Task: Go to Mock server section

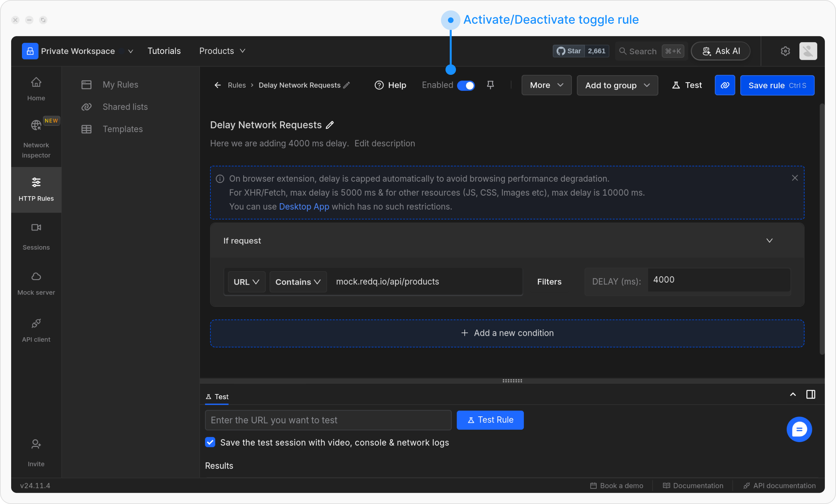Action: click(x=36, y=283)
